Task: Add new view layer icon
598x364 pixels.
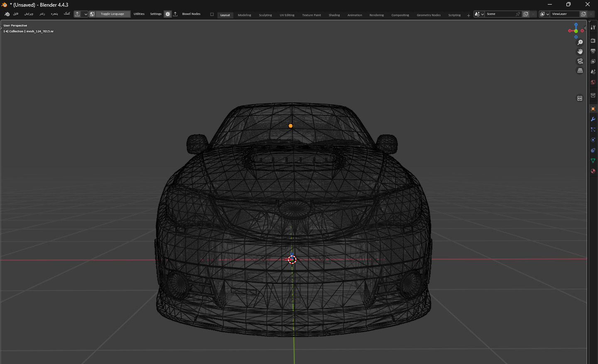Action: coord(583,14)
